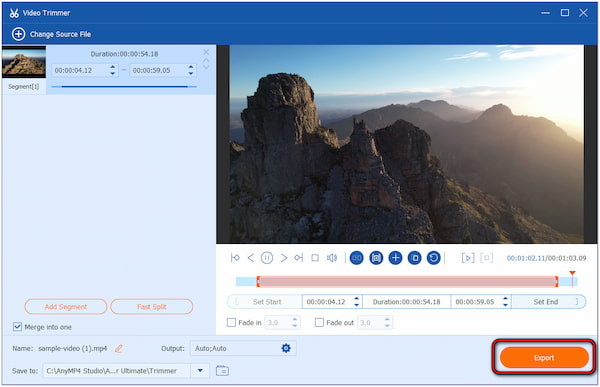
Task: Click the copy segment icon
Action: coord(414,258)
